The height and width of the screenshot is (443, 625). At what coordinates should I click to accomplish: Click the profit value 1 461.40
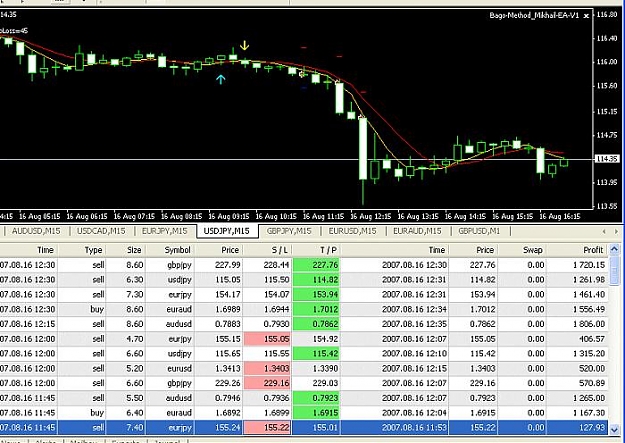[589, 295]
